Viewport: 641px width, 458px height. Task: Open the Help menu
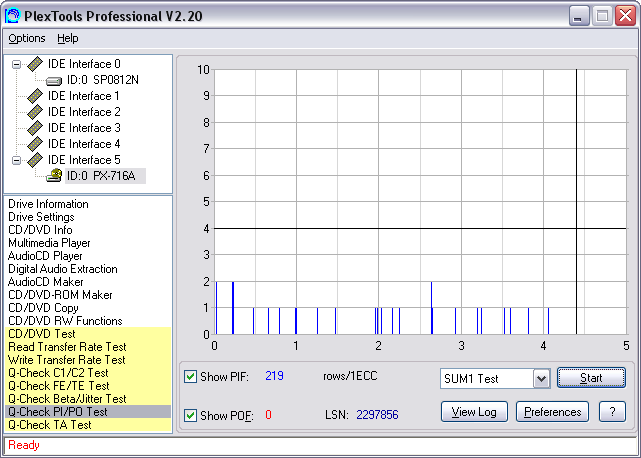point(67,38)
